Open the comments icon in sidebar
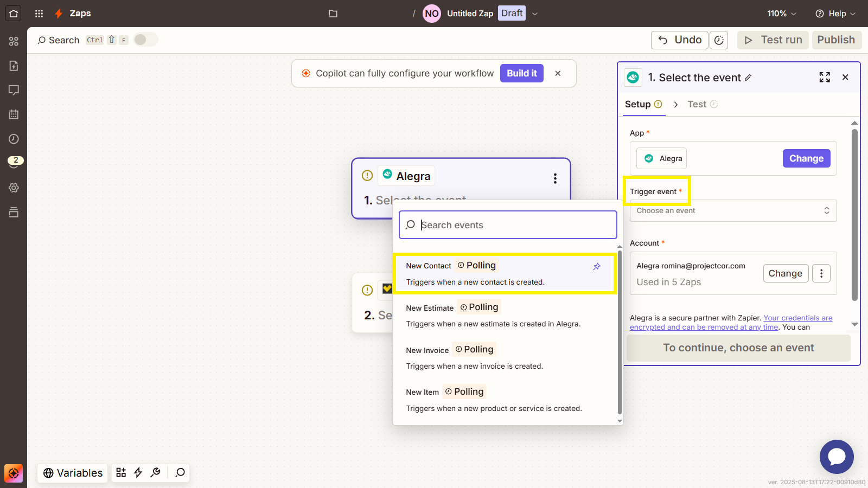The width and height of the screenshot is (868, 488). coord(14,90)
